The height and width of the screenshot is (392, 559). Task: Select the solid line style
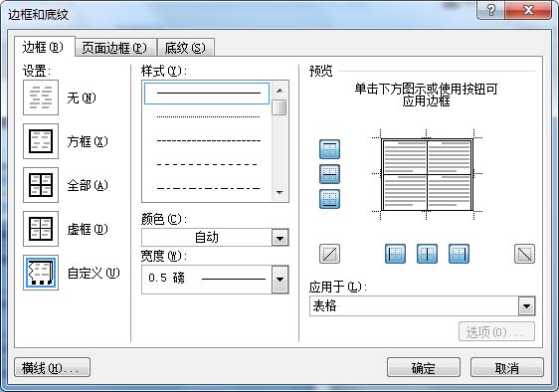tap(207, 94)
